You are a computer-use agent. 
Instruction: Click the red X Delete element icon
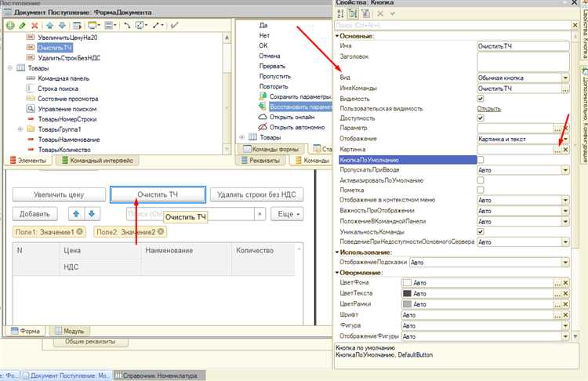point(34,26)
